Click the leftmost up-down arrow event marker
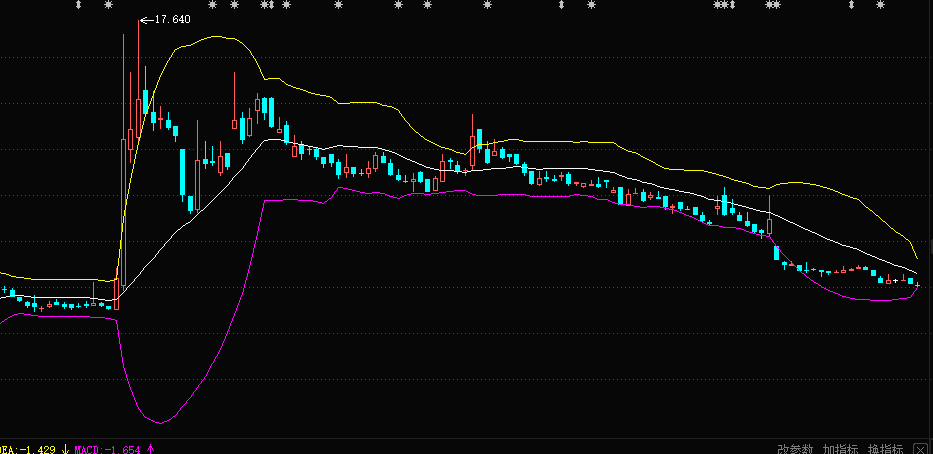The image size is (933, 454). tap(79, 5)
